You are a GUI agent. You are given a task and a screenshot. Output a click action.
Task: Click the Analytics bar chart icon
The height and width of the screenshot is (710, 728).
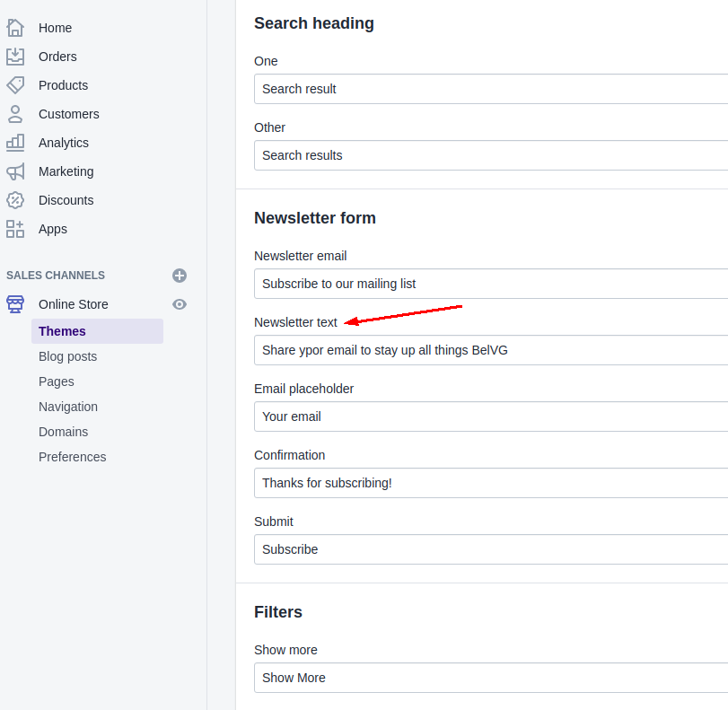(15, 143)
